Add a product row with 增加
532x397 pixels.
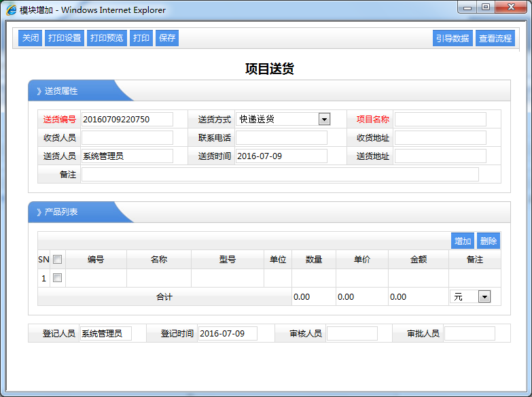click(463, 241)
